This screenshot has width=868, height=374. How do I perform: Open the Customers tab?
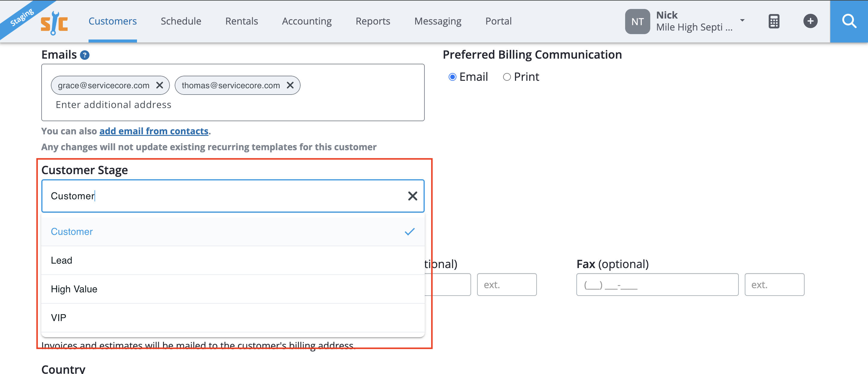coord(112,21)
